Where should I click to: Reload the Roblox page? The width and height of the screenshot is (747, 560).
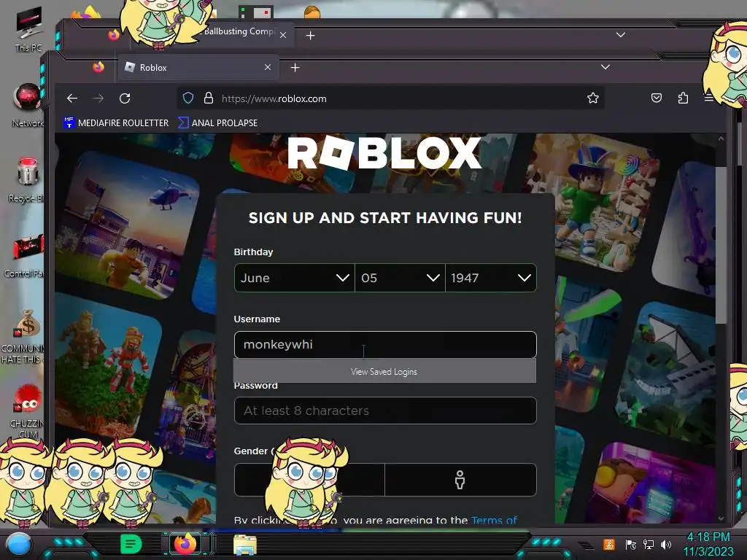[x=125, y=98]
